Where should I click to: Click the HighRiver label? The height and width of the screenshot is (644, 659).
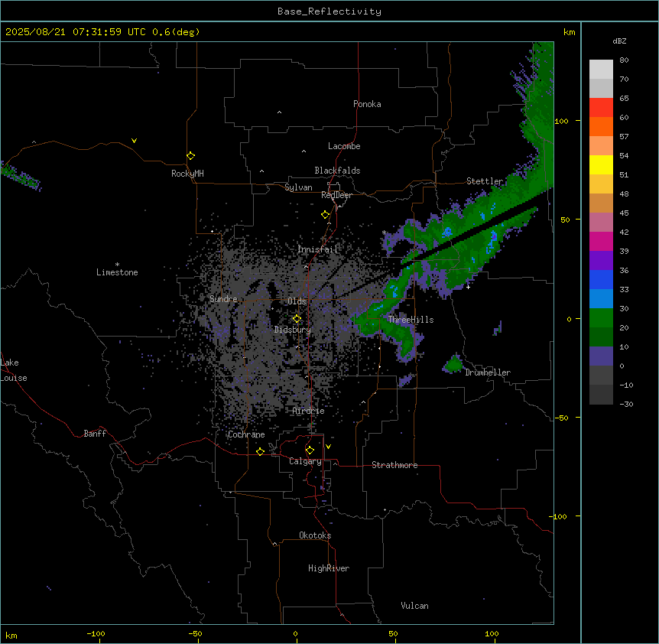point(329,568)
